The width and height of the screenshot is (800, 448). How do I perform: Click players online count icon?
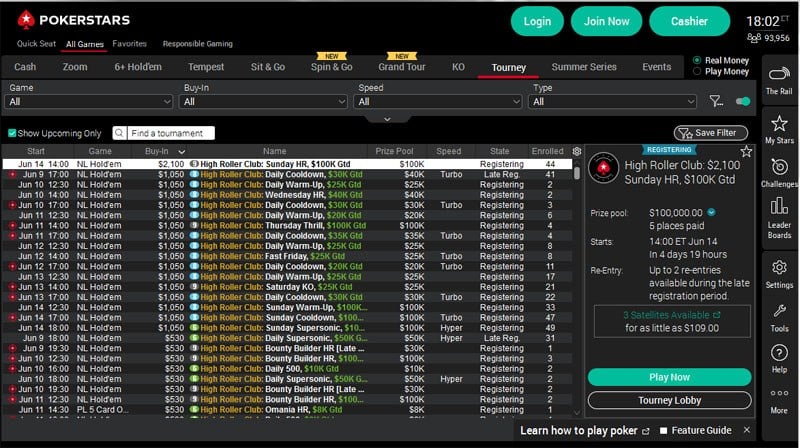(754, 38)
